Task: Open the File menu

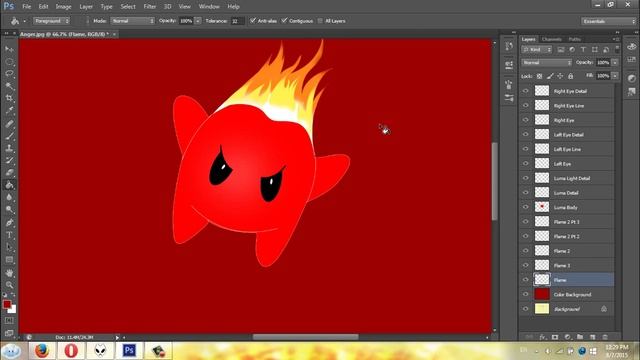Action: (x=27, y=7)
